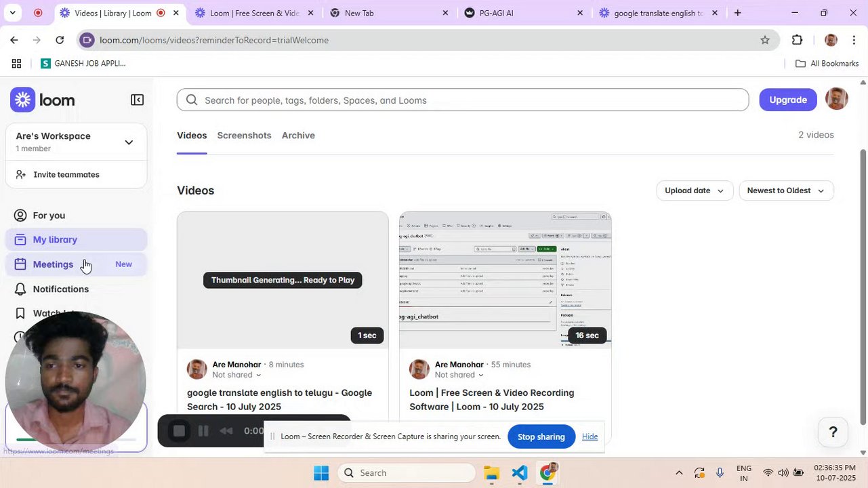This screenshot has width=868, height=488.
Task: Open All Bookmarks folder
Action: click(x=827, y=64)
